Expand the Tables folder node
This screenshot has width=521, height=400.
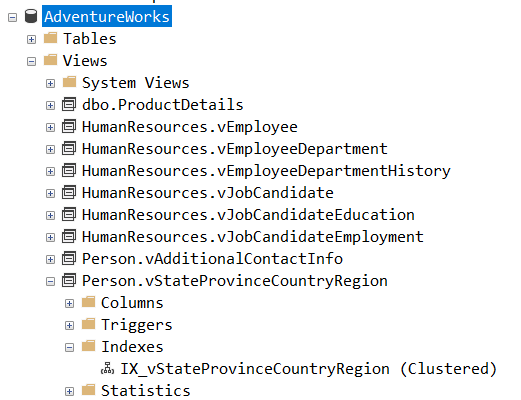tap(31, 39)
